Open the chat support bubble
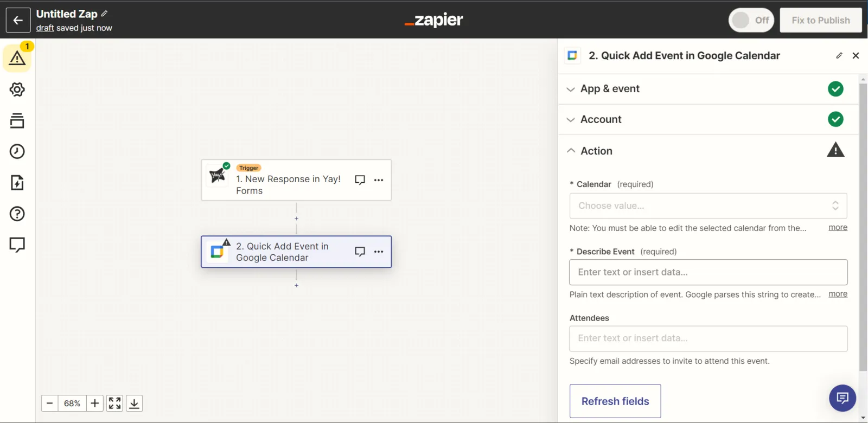Image resolution: width=868 pixels, height=423 pixels. [843, 399]
